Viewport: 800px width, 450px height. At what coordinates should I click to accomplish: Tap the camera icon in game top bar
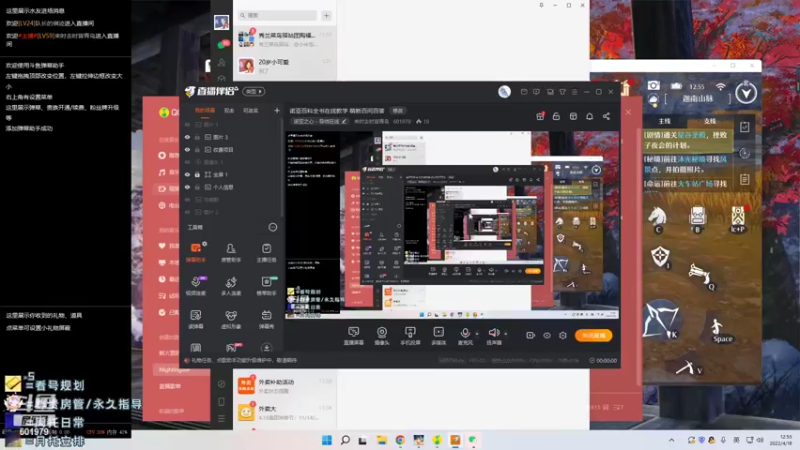[654, 85]
